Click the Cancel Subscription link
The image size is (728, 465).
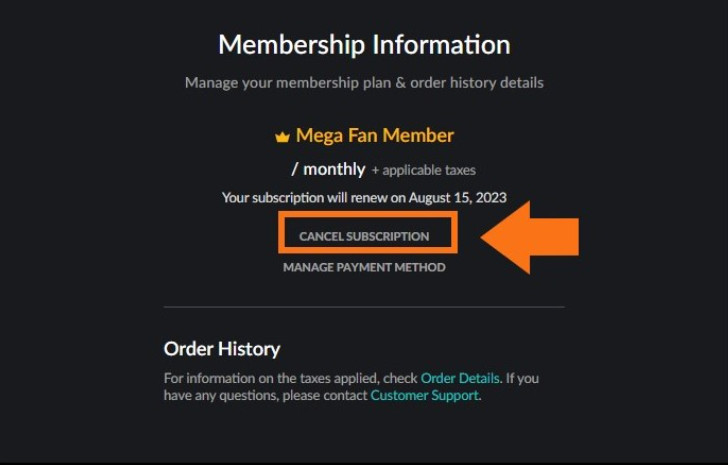(x=364, y=236)
